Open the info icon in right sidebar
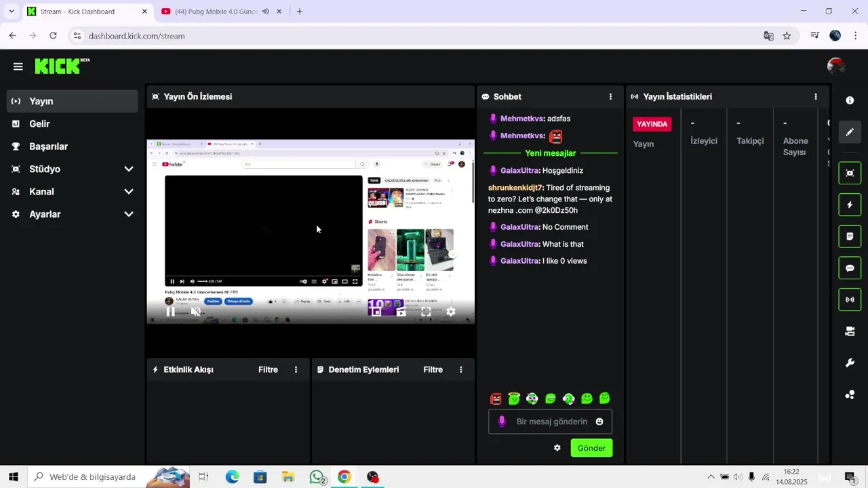The image size is (868, 488). point(850,100)
